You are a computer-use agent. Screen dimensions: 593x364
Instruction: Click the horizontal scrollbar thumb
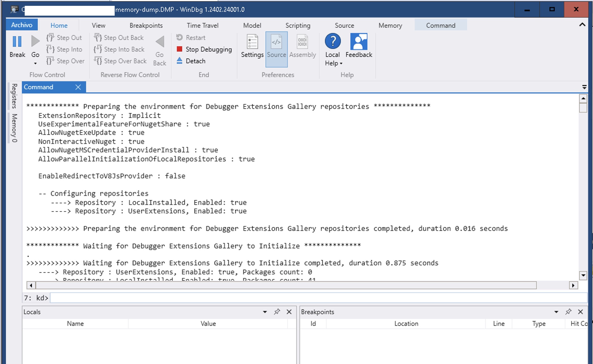(286, 285)
